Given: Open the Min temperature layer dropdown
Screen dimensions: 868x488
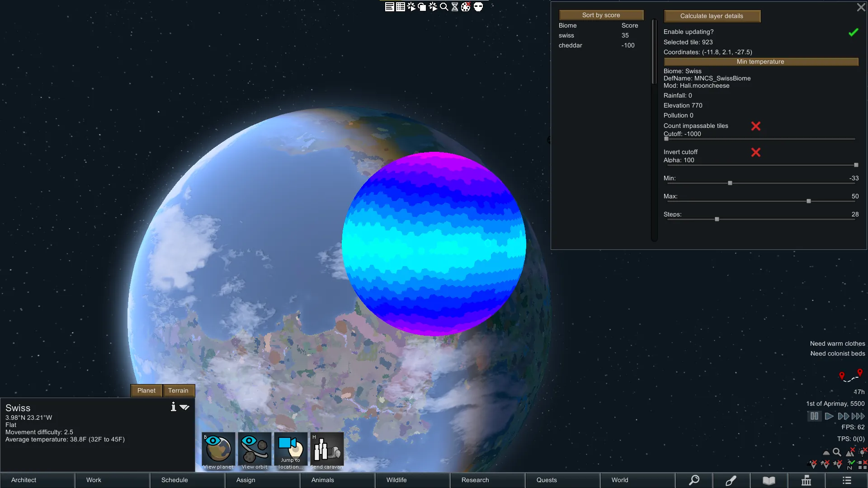Looking at the screenshot, I should point(760,62).
